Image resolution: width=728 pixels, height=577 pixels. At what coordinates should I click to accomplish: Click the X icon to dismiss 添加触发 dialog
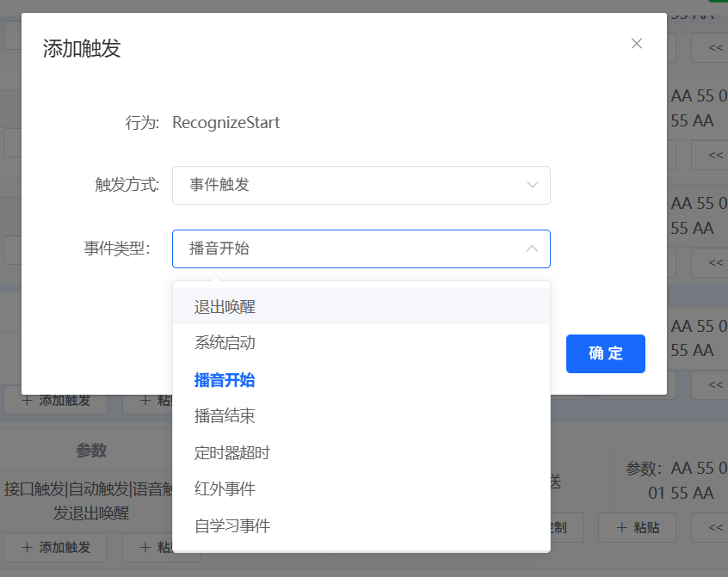tap(636, 43)
